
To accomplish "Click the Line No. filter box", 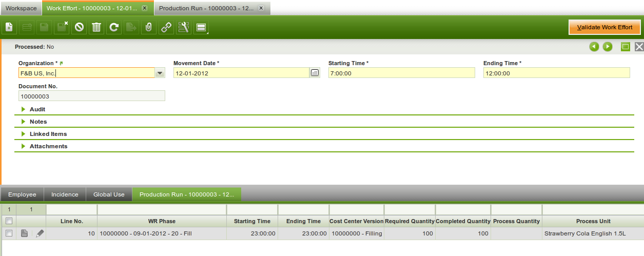I will pos(71,209).
